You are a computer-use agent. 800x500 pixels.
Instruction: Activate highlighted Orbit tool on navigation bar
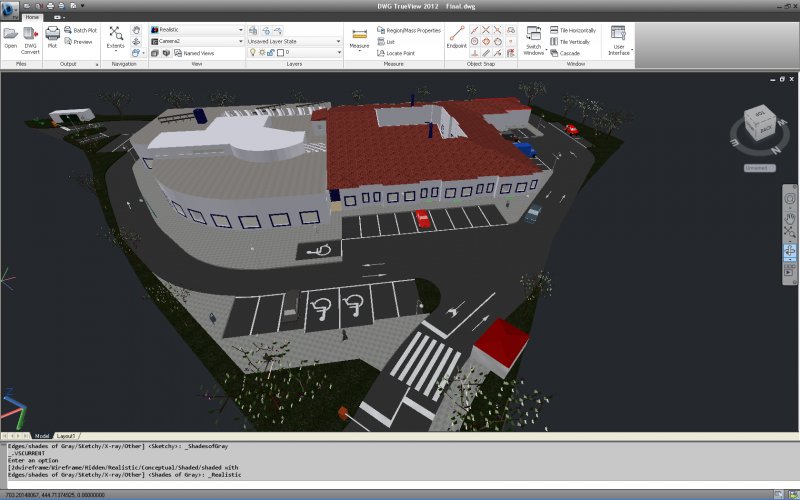click(789, 251)
